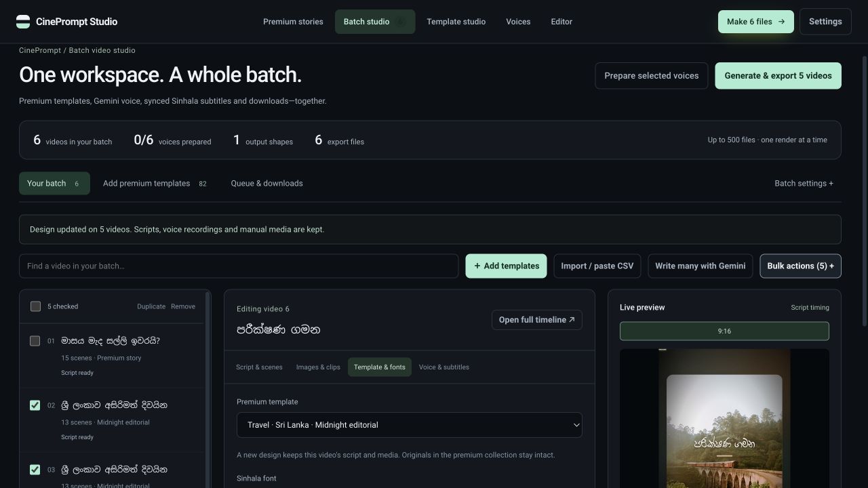Expand Batch settings
868x488 pixels.
click(x=804, y=184)
